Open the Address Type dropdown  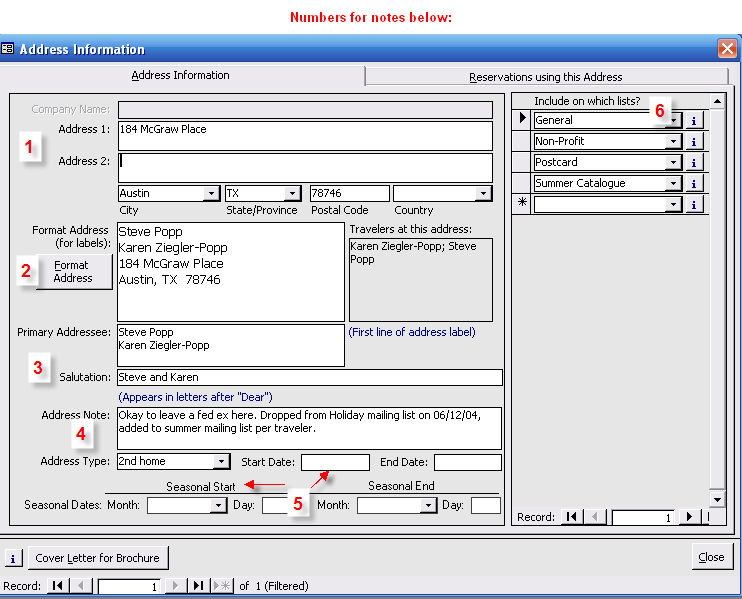click(221, 462)
